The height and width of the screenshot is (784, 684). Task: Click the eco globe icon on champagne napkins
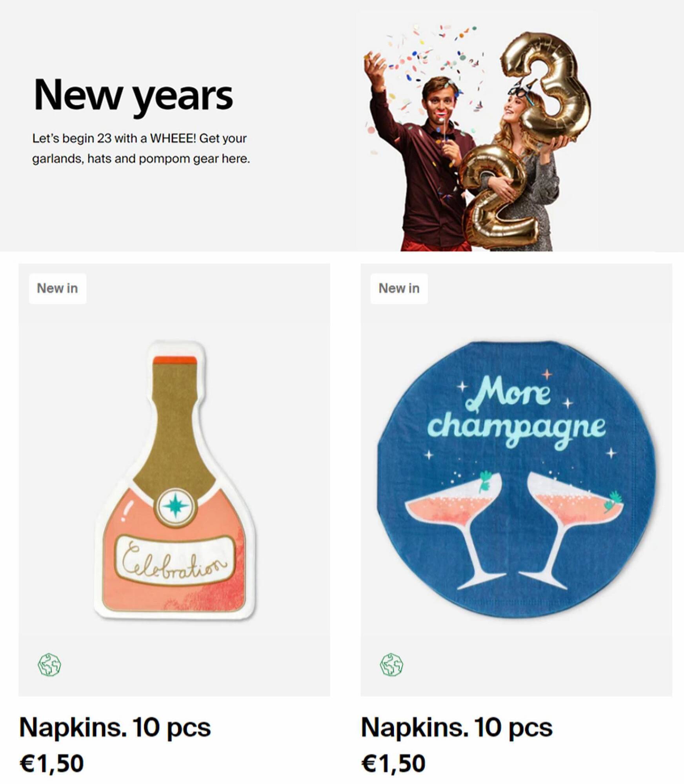(391, 665)
